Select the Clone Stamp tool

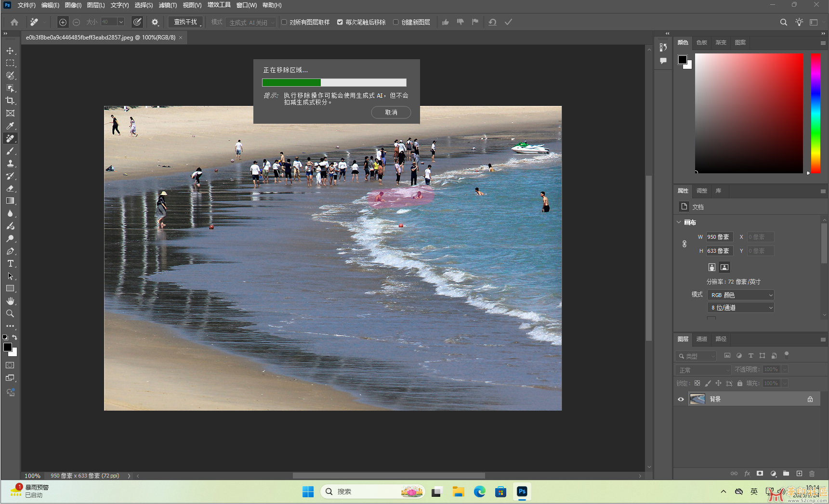(10, 163)
